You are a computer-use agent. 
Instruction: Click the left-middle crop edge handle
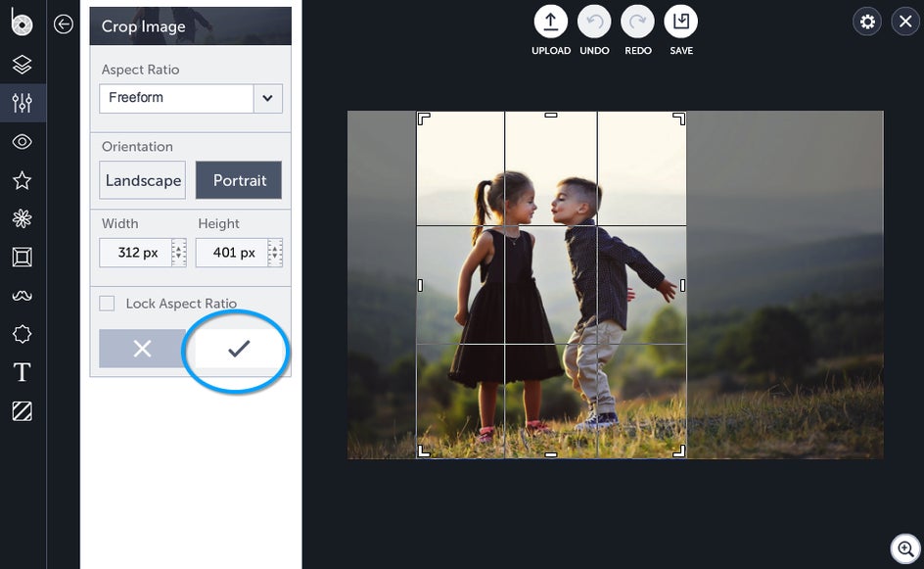[x=420, y=285]
